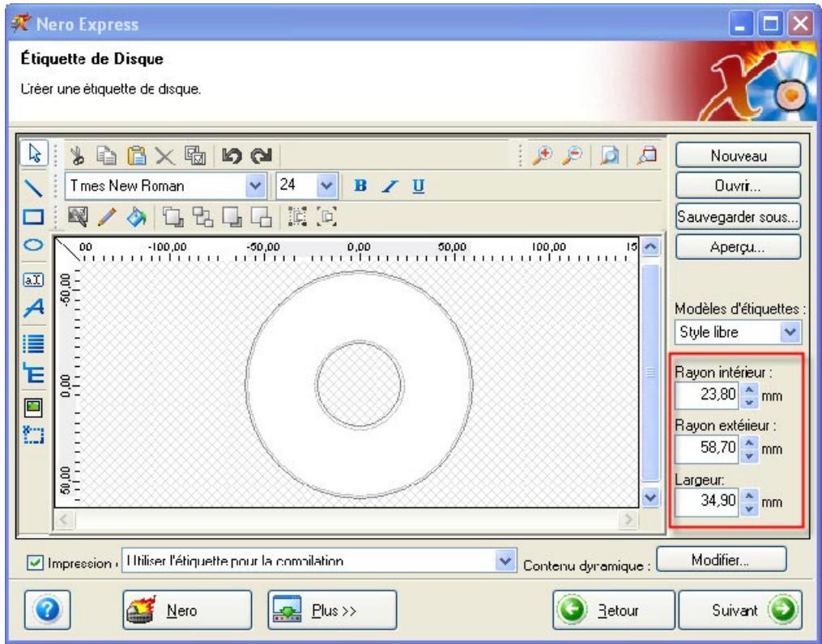Click the horizontal scrollbar right arrow

pos(628,520)
